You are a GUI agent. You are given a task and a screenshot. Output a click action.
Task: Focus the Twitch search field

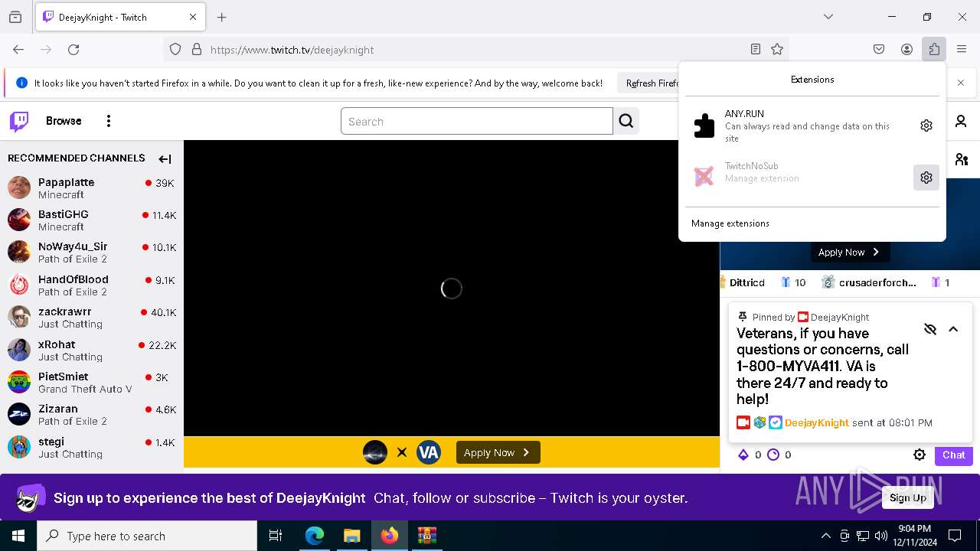coord(477,121)
